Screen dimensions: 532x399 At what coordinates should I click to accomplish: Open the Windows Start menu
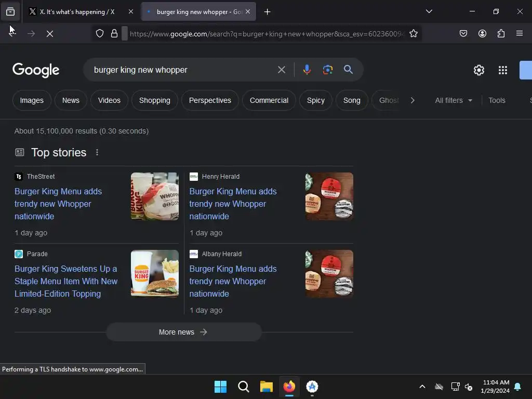pos(220,387)
